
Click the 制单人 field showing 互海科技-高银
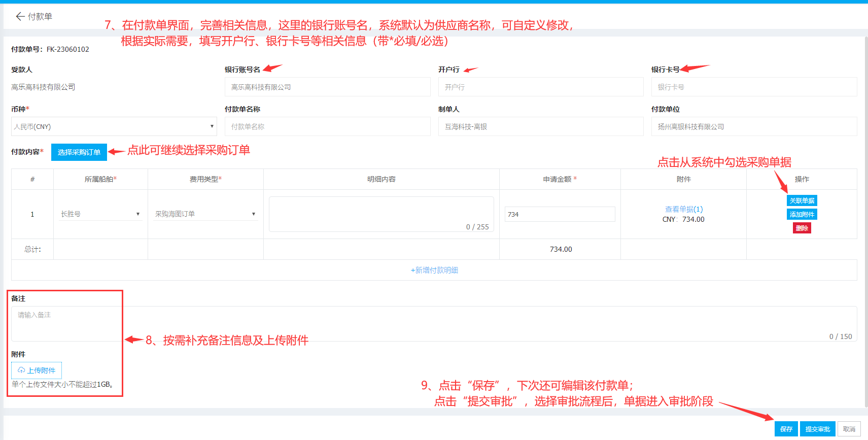click(541, 126)
